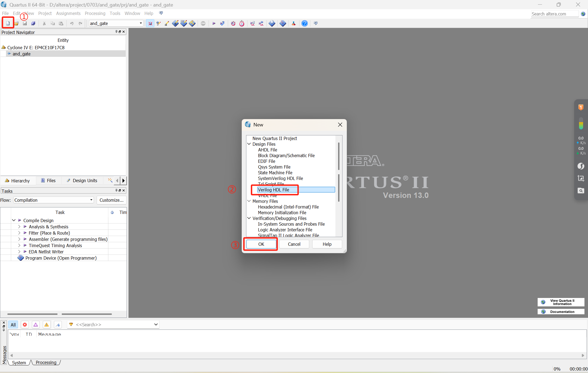Expand the Analysis & Synthesis task item

coord(19,226)
